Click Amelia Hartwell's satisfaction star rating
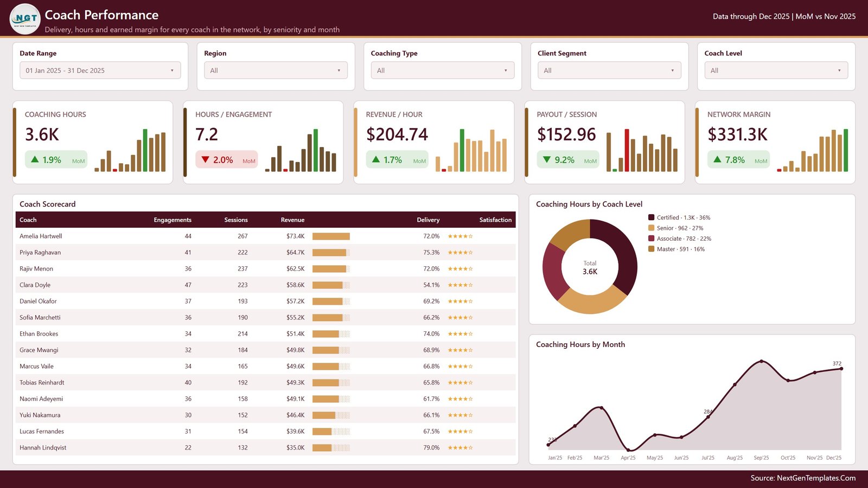Screen dimensions: 868x488 coord(460,236)
